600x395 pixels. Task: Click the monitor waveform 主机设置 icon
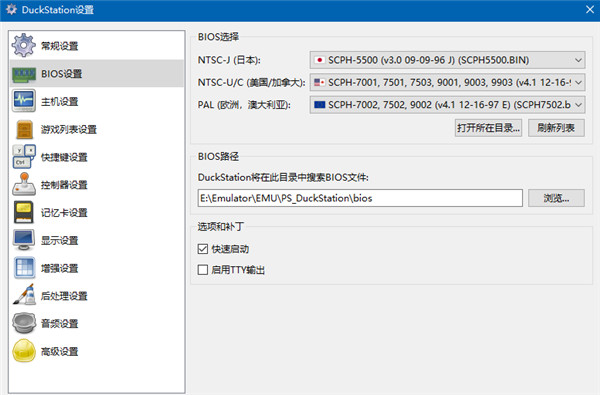(24, 101)
